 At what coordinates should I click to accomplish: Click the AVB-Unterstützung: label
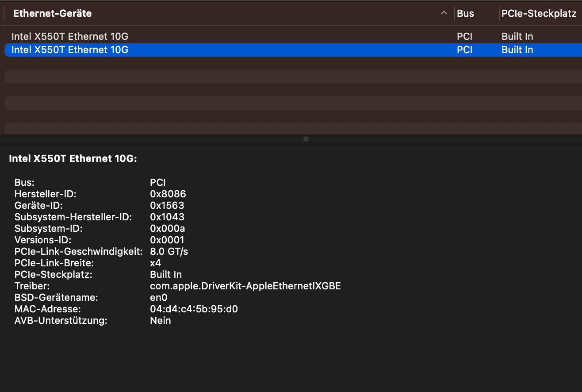point(61,320)
